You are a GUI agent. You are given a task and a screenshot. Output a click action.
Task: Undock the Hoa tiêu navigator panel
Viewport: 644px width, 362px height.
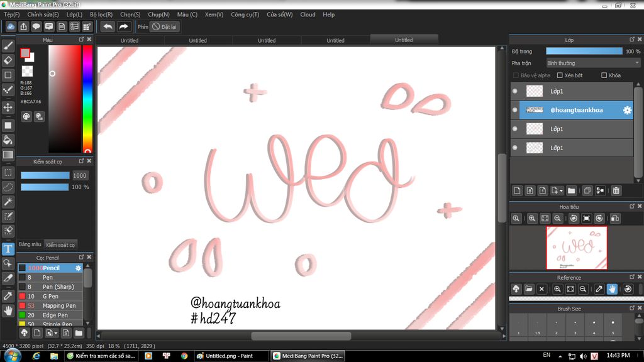pos(632,206)
